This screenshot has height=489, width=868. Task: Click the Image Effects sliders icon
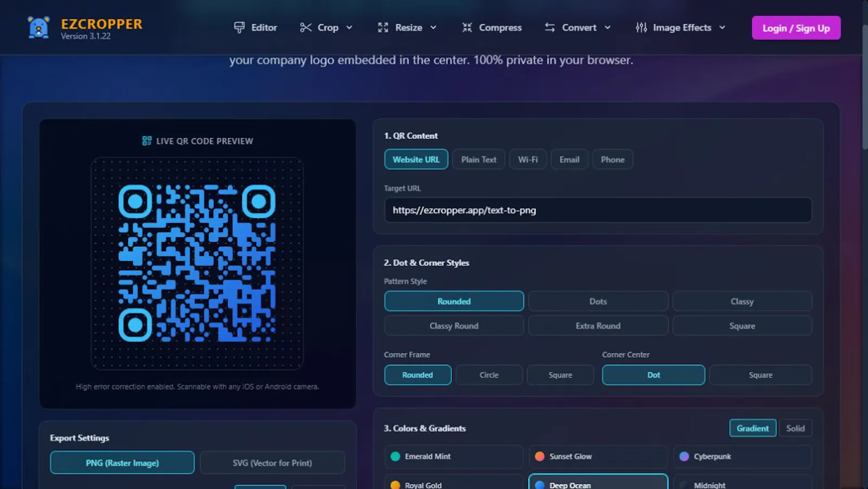pos(641,28)
